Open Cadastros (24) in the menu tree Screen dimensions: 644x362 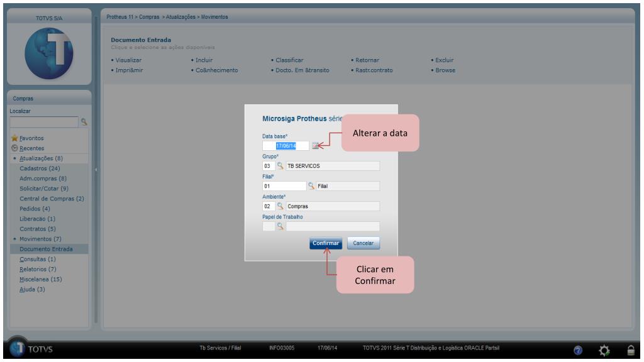(x=40, y=168)
